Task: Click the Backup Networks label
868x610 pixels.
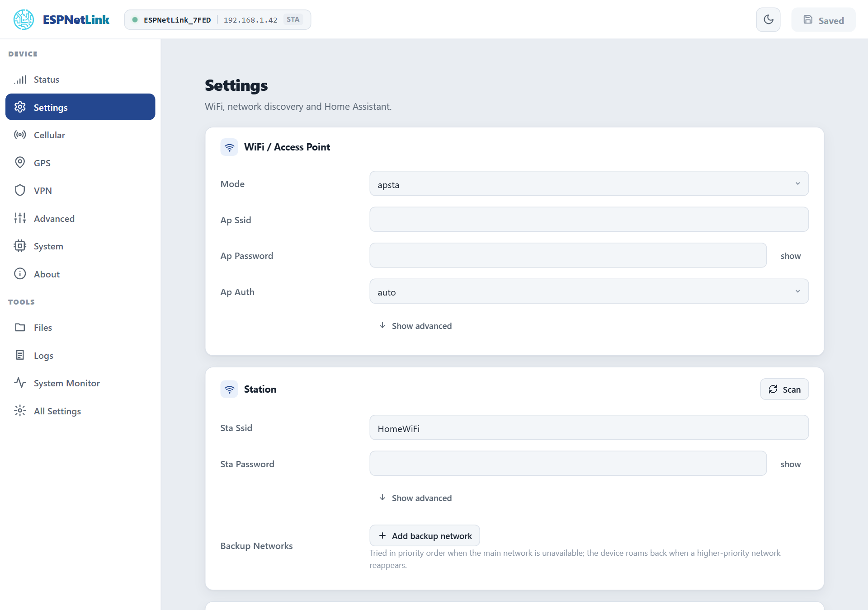Action: click(256, 546)
